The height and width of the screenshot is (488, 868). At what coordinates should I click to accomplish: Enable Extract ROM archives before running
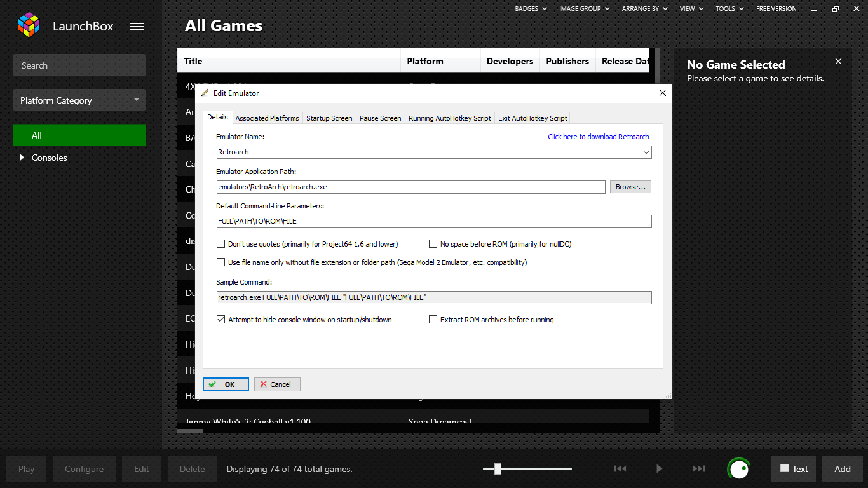pos(433,320)
